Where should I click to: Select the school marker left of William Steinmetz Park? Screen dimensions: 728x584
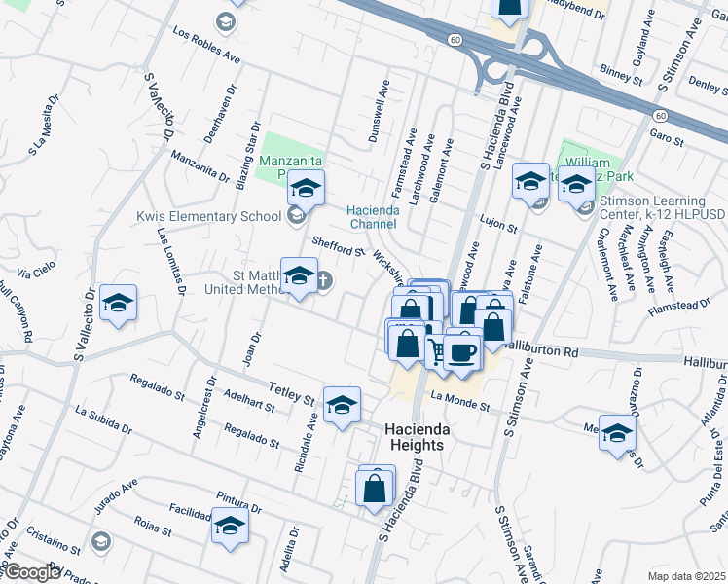(530, 182)
